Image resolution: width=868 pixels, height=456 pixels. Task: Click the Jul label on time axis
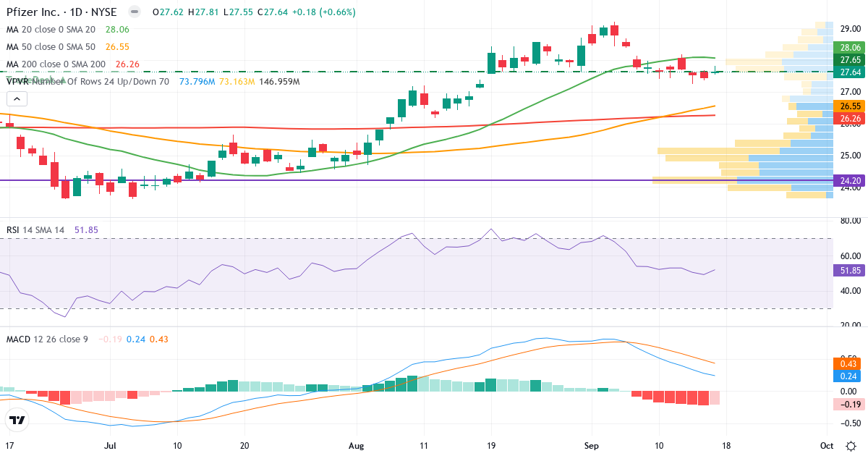click(110, 445)
